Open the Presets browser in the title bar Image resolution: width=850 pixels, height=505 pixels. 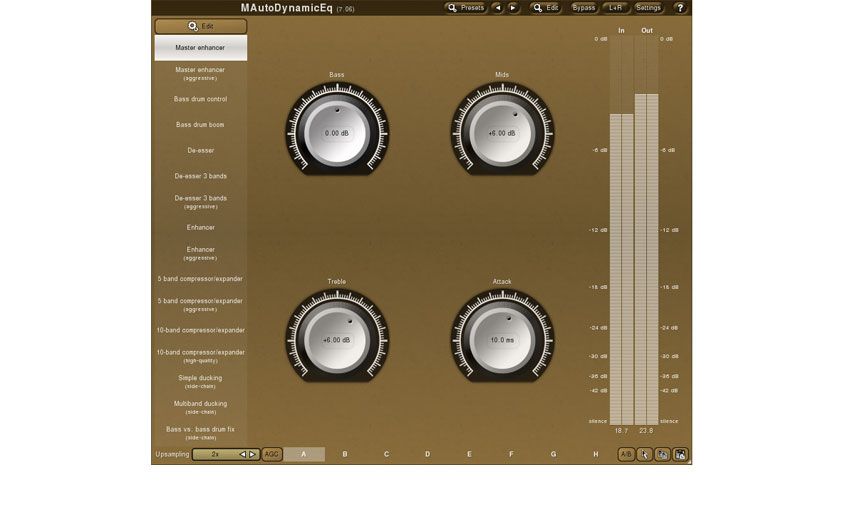(465, 8)
